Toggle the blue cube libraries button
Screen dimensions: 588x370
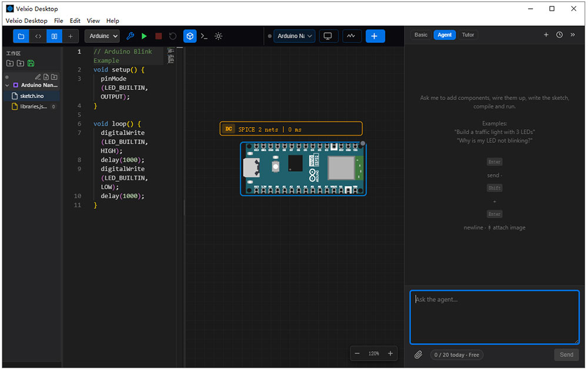[x=190, y=36]
